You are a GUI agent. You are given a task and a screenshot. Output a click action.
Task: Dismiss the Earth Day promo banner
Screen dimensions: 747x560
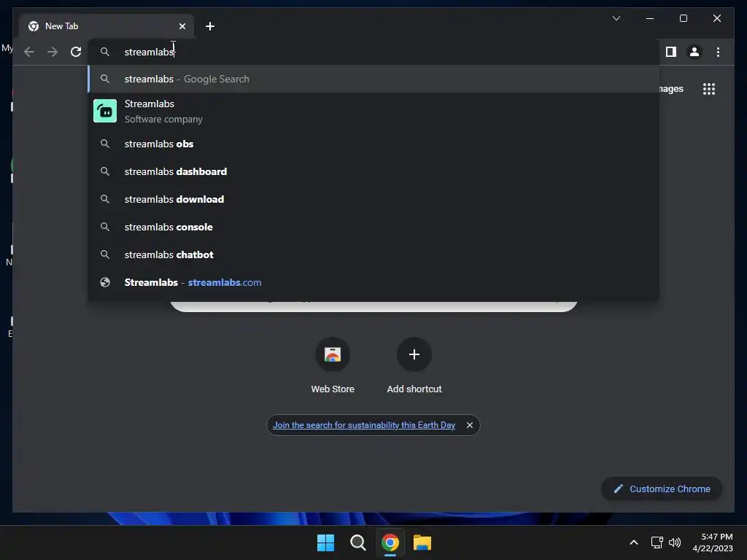click(x=470, y=425)
